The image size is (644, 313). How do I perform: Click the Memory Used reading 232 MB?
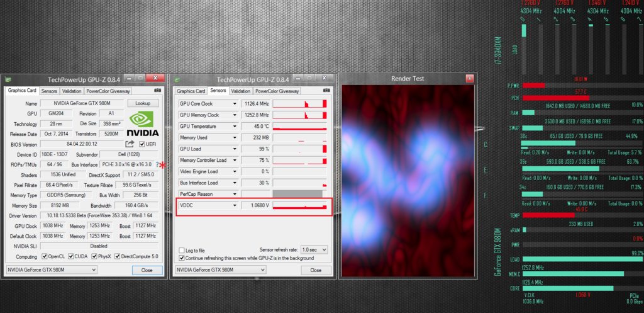pos(256,138)
